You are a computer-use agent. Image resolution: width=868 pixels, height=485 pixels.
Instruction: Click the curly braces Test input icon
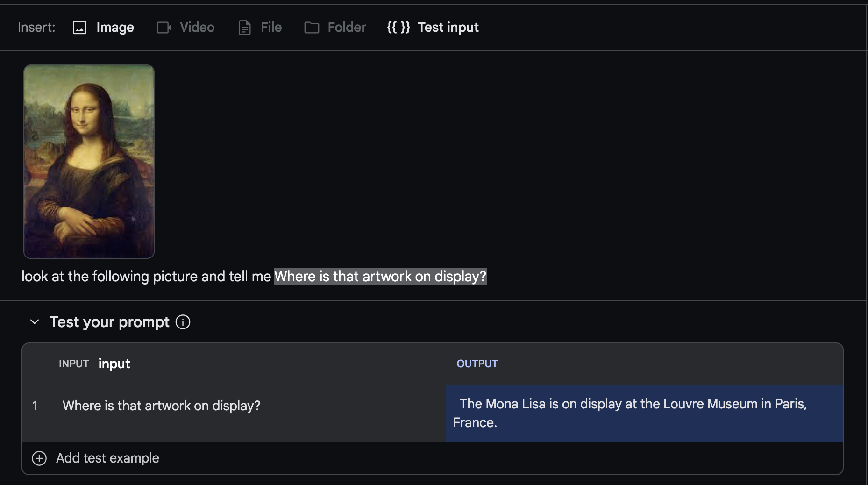pyautogui.click(x=398, y=28)
